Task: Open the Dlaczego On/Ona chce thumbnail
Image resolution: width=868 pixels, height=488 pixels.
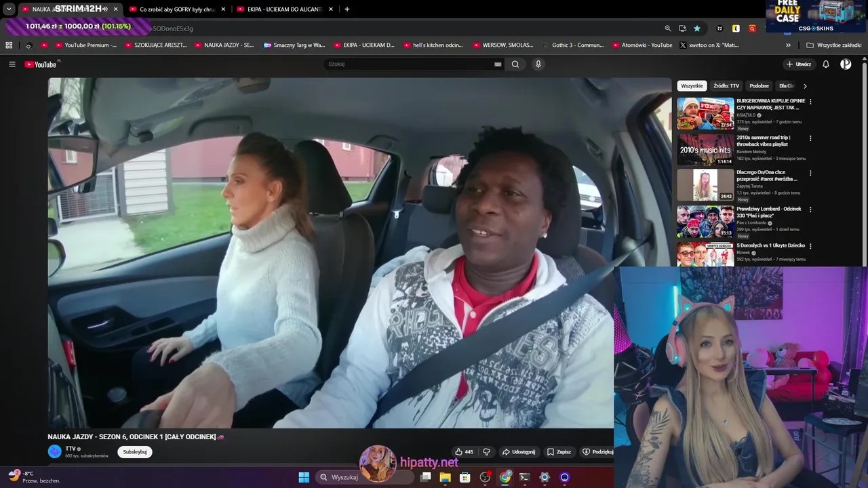Action: [x=705, y=184]
